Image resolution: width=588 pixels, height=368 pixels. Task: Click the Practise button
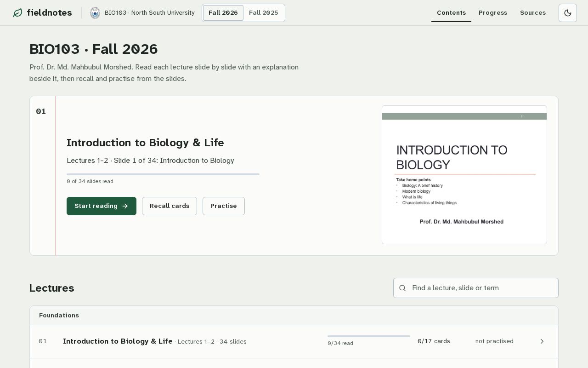click(x=224, y=206)
